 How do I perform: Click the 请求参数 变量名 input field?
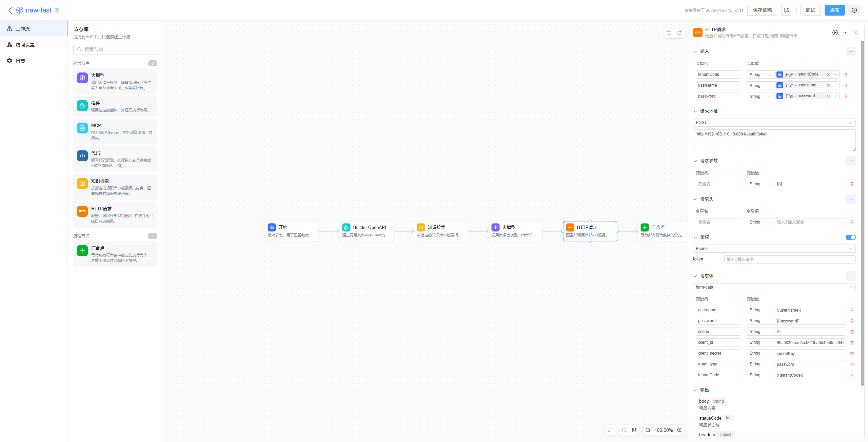coord(718,184)
